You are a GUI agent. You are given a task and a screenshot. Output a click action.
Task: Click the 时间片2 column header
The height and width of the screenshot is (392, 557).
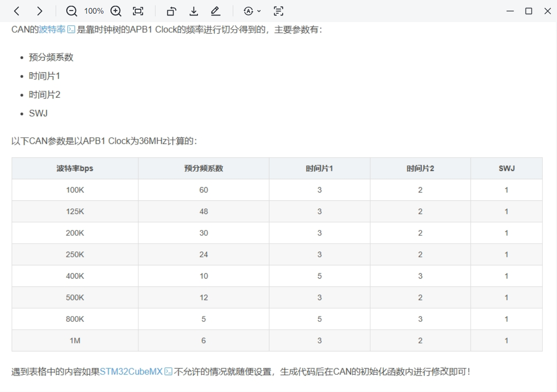coord(421,168)
